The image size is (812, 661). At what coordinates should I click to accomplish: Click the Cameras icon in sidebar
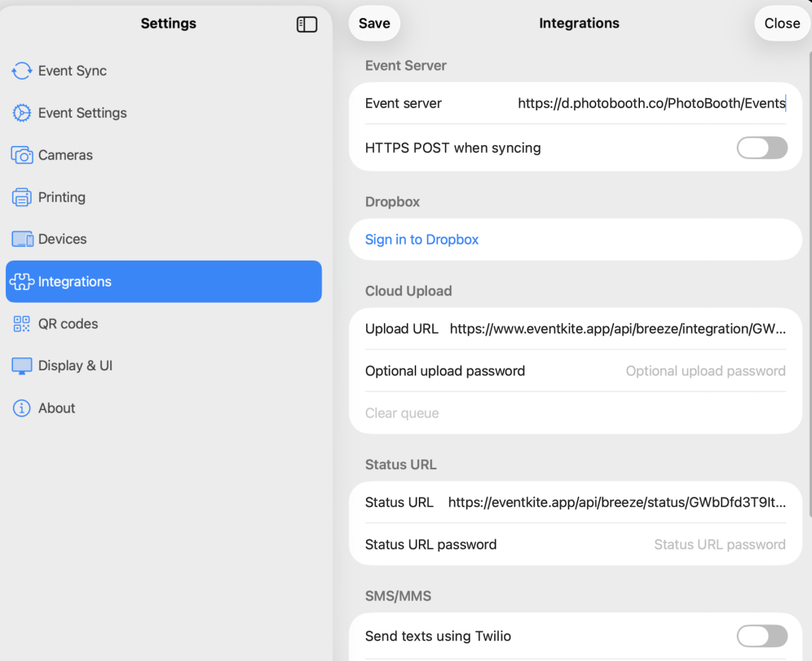tap(22, 155)
